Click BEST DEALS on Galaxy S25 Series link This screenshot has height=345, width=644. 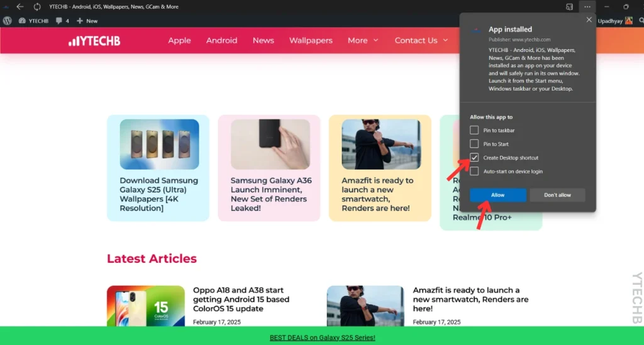(323, 337)
